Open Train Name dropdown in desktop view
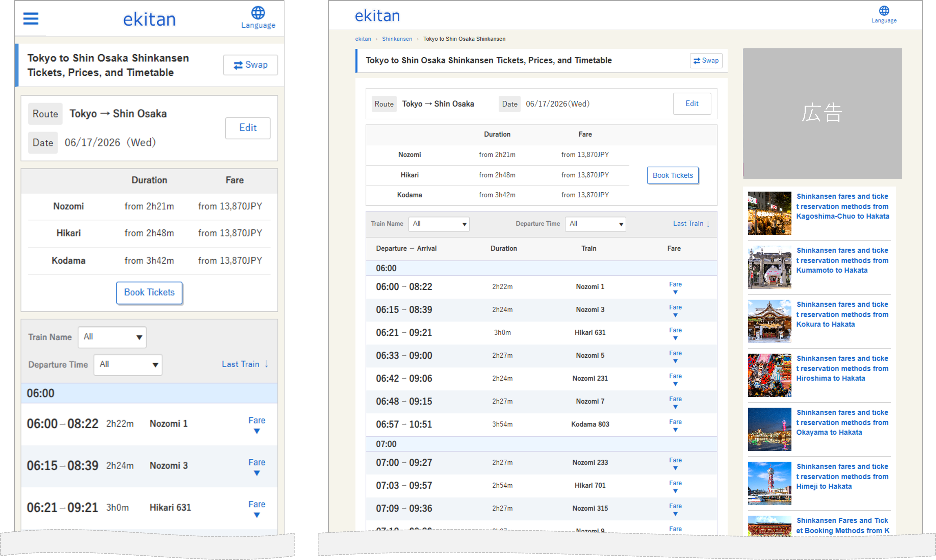The height and width of the screenshot is (560, 936). (x=439, y=224)
